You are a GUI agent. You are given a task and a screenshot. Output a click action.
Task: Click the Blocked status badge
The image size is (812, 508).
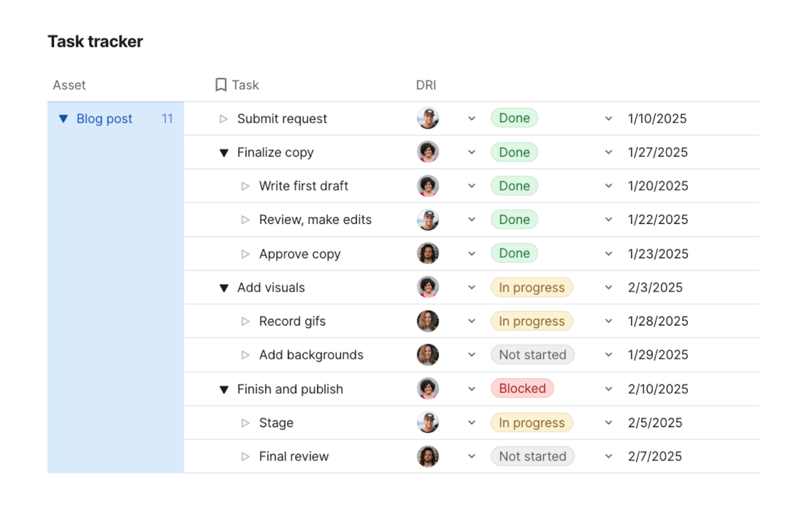[522, 389]
